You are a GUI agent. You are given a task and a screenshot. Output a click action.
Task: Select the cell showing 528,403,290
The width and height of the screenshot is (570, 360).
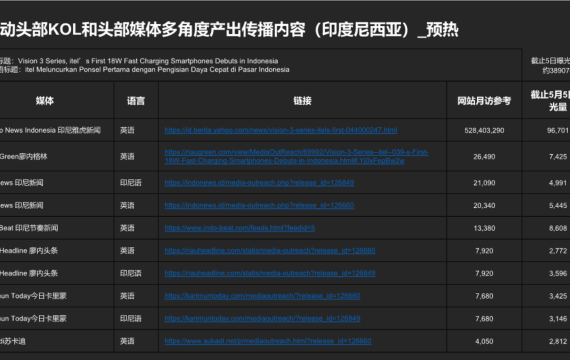click(484, 130)
